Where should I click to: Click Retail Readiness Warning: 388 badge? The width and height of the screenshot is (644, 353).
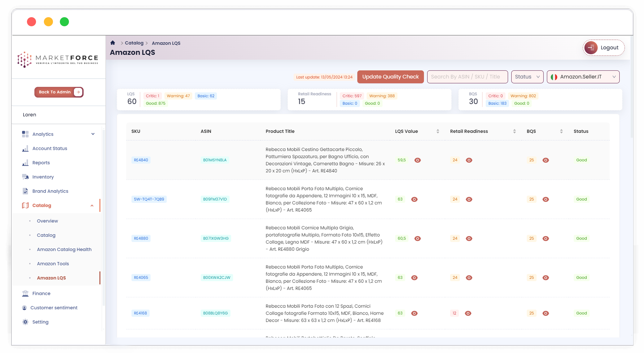[382, 96]
